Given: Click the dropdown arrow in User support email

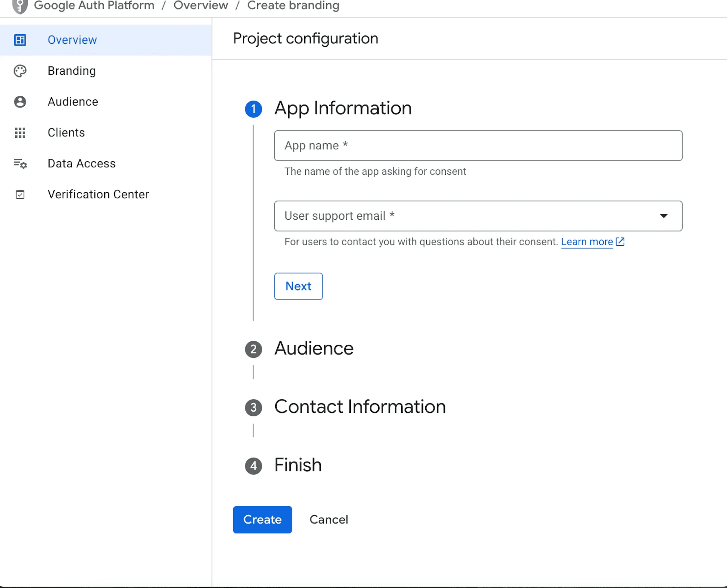Looking at the screenshot, I should 664,216.
